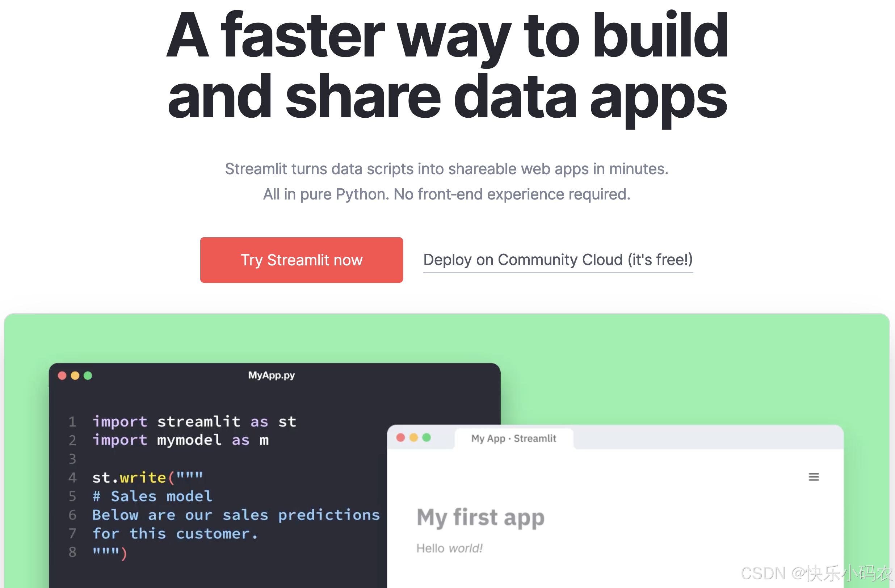895x588 pixels.
Task: Click the st.write code line
Action: (147, 478)
